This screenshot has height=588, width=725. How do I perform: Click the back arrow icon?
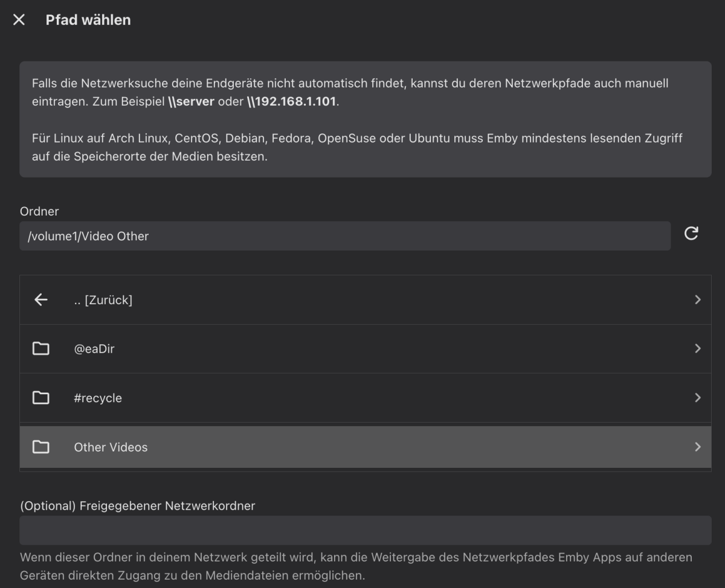point(40,299)
